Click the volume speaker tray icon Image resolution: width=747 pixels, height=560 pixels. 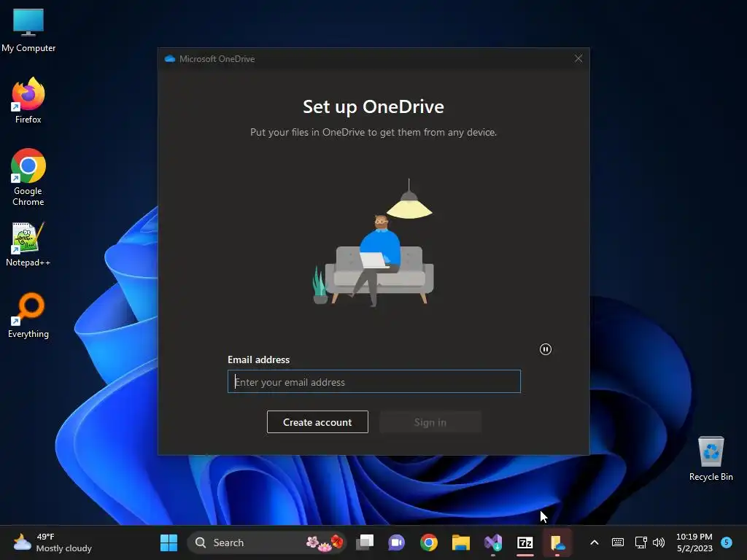point(659,542)
